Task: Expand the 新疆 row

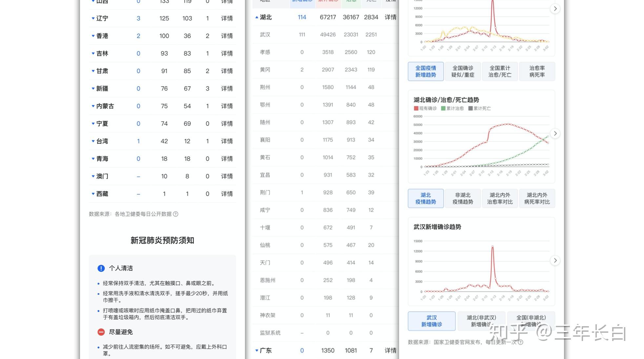Action: [93, 89]
